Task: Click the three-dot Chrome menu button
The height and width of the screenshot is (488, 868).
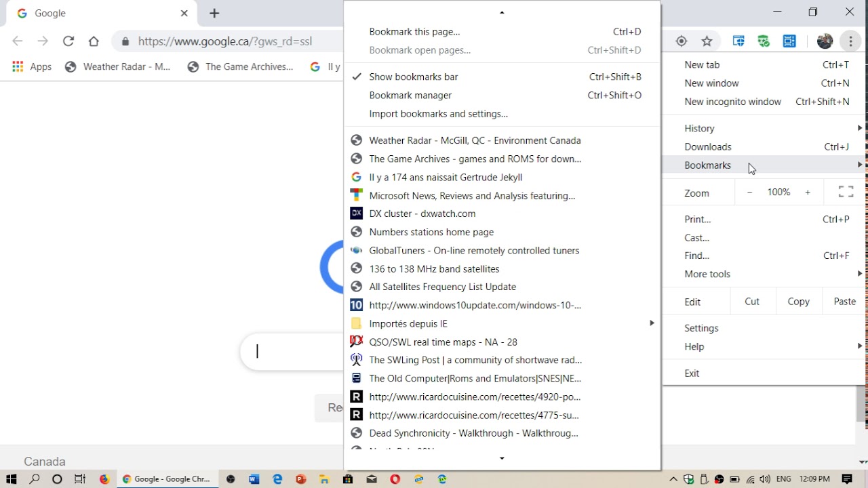Action: click(x=850, y=41)
